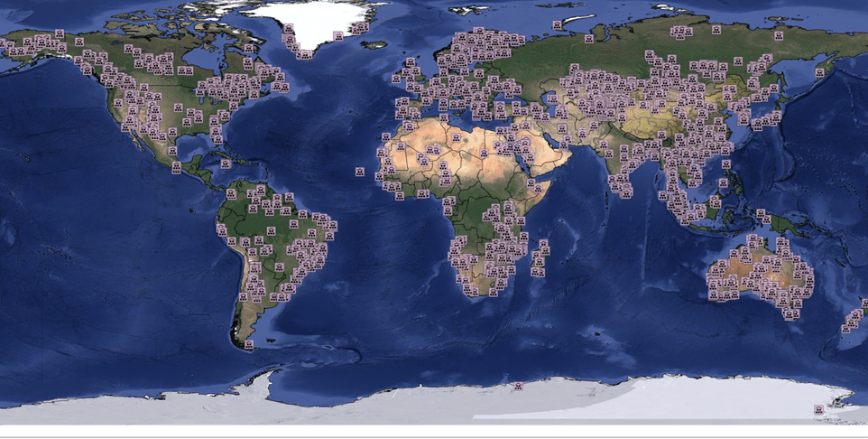Click the marker on central Antarctica's coast

pyautogui.click(x=519, y=387)
